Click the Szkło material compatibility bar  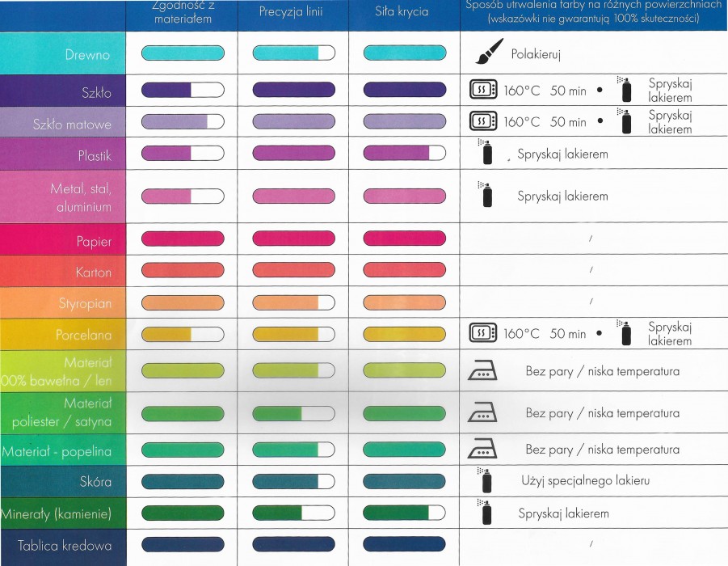[183, 90]
